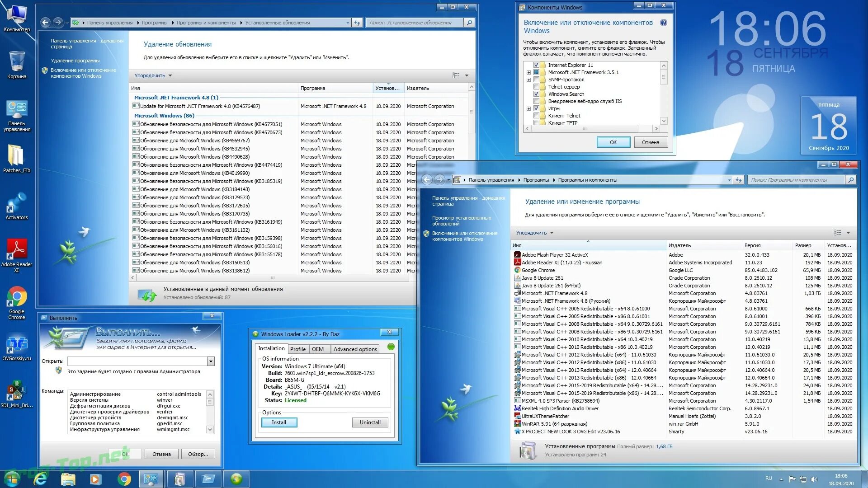Launch Google Chrome desktop shortcut

pos(17,303)
